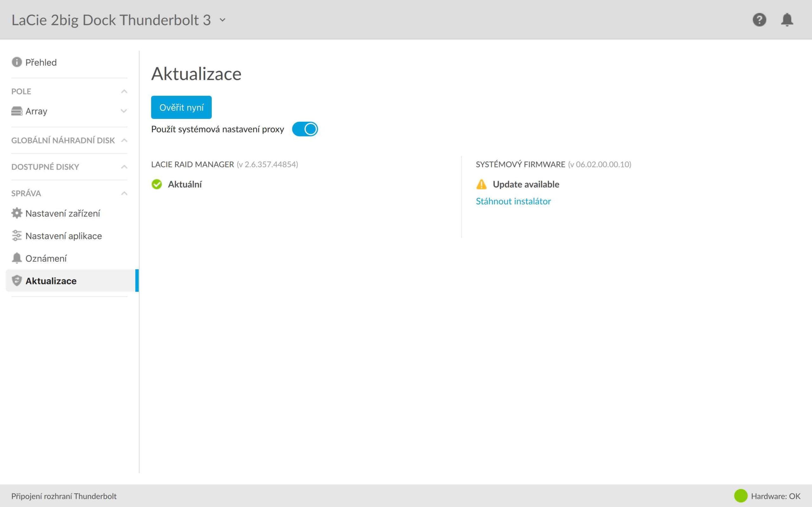Open Nastavení aplikace menu item
Screen dimensions: 812x507
coord(63,236)
